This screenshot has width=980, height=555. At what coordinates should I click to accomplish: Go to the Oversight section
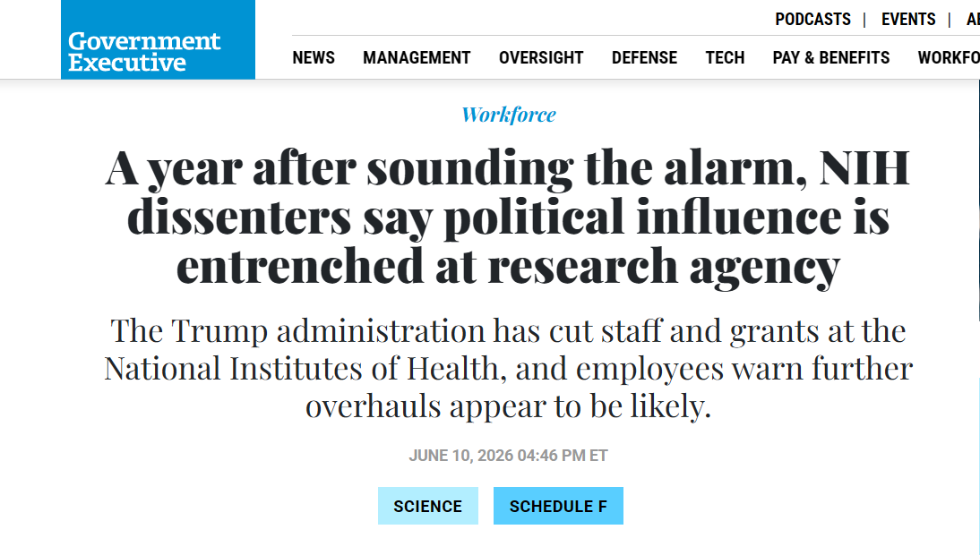541,57
